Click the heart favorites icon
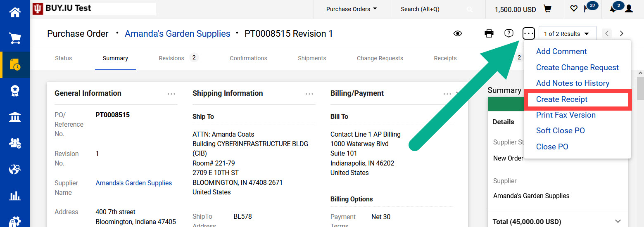The height and width of the screenshot is (227, 644). pyautogui.click(x=574, y=9)
